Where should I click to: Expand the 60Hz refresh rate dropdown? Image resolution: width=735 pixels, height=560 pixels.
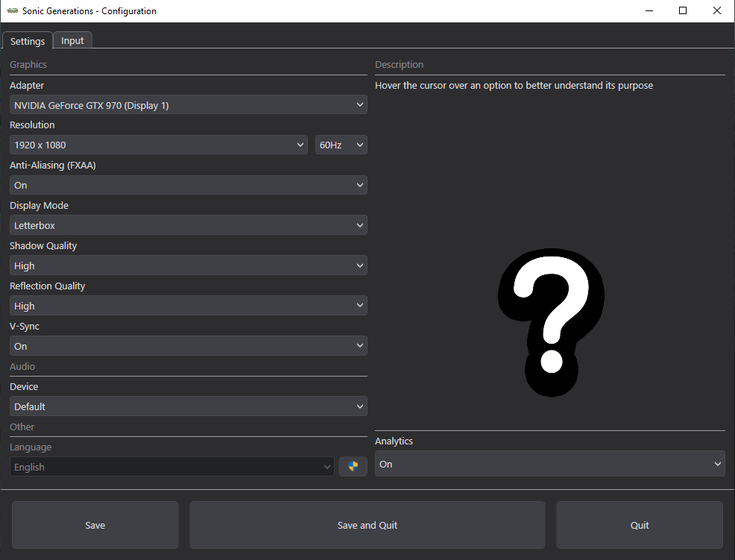[x=341, y=145]
